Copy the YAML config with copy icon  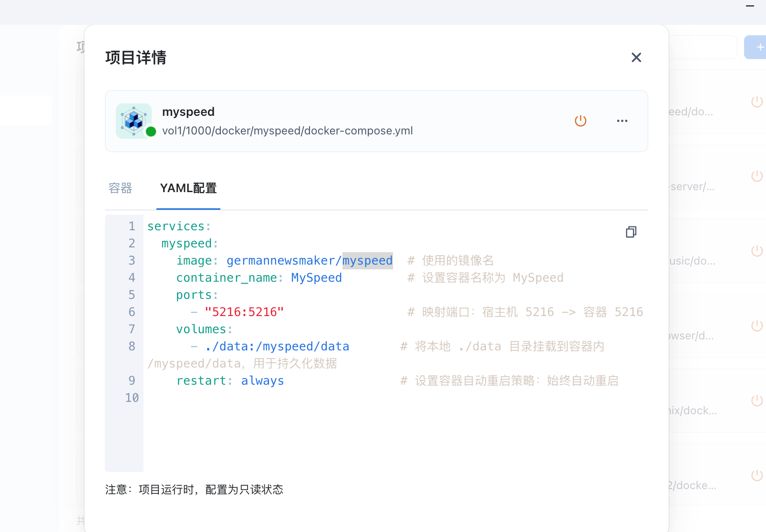coord(631,232)
